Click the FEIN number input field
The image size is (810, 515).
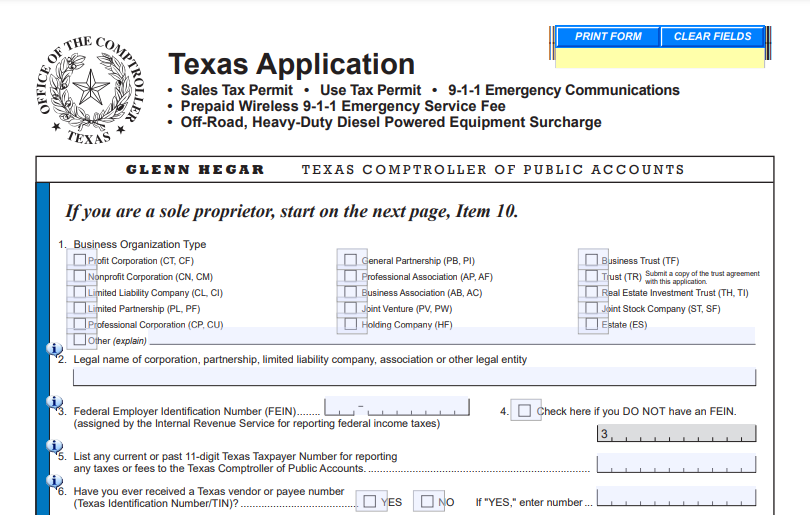397,406
